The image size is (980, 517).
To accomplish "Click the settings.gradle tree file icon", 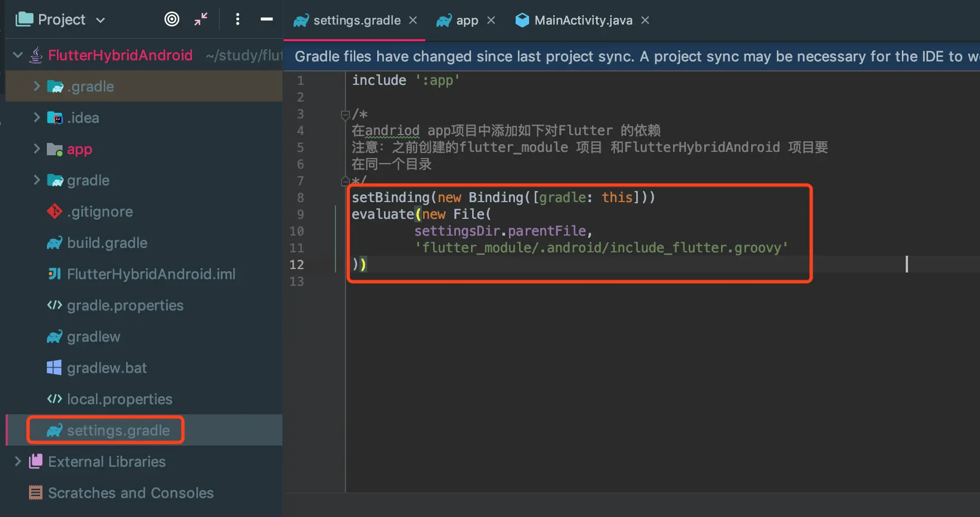I will pyautogui.click(x=55, y=430).
